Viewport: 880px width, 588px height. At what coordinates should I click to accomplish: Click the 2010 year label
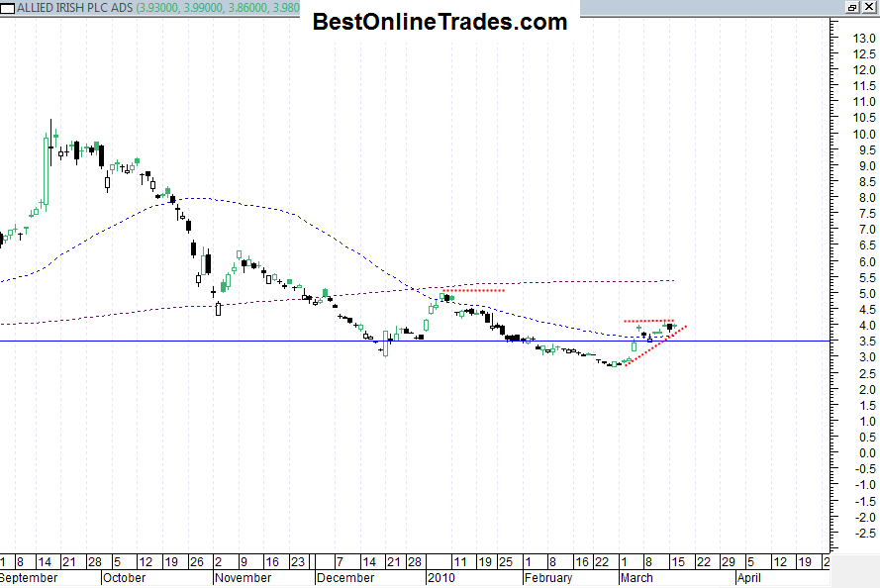[441, 578]
